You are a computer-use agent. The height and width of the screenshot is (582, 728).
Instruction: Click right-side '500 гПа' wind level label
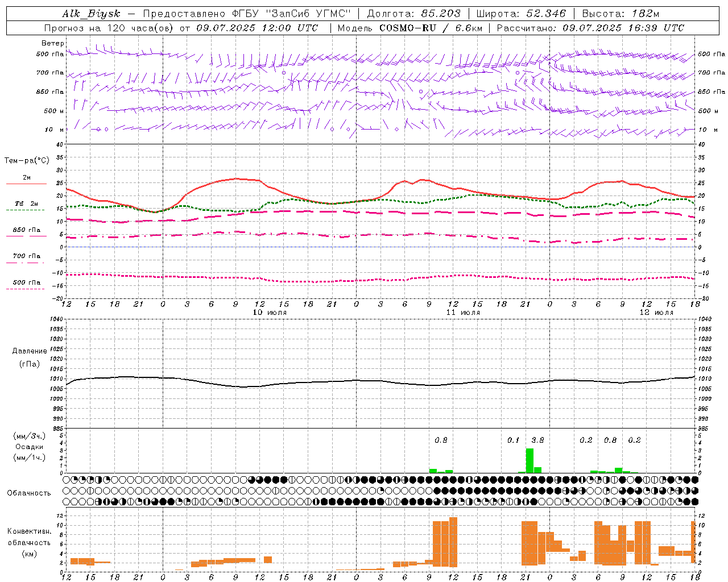click(712, 54)
